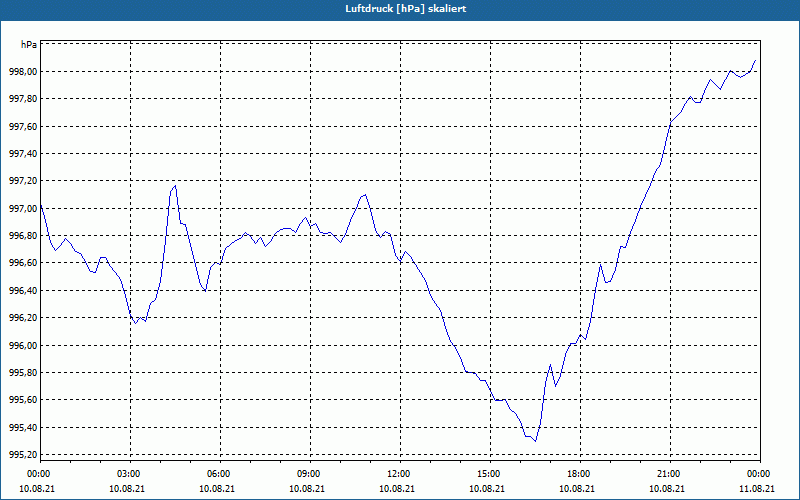Image resolution: width=800 pixels, height=500 pixels.
Task: Click the 21:00 time axis label
Action: (670, 474)
